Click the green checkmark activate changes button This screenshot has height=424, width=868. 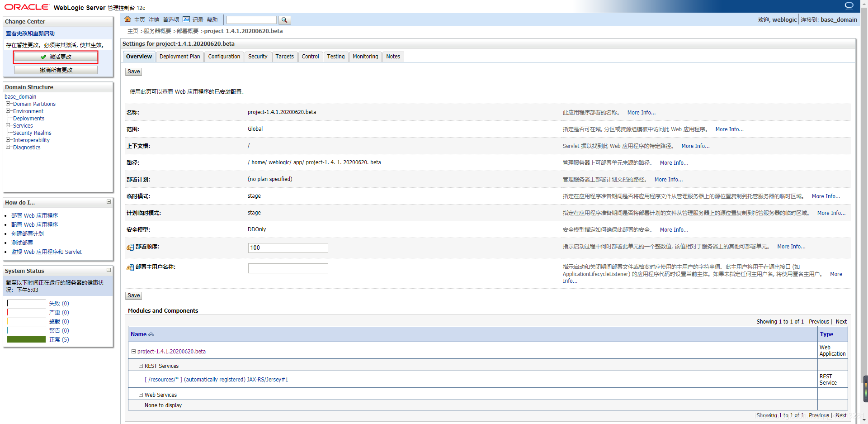(x=56, y=57)
